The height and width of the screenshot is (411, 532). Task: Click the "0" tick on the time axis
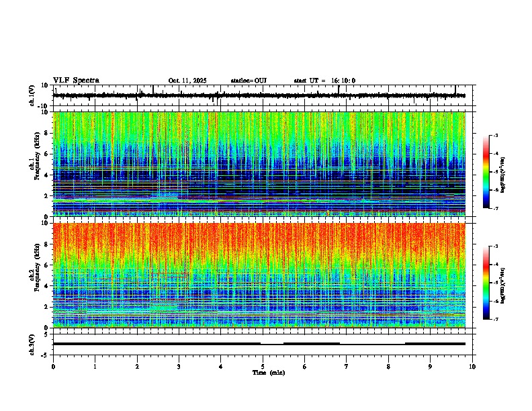click(53, 367)
